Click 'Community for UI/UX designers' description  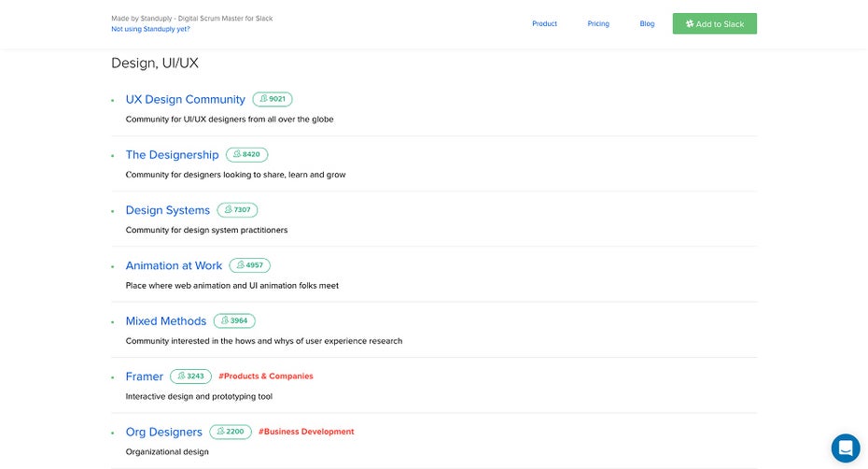click(230, 120)
